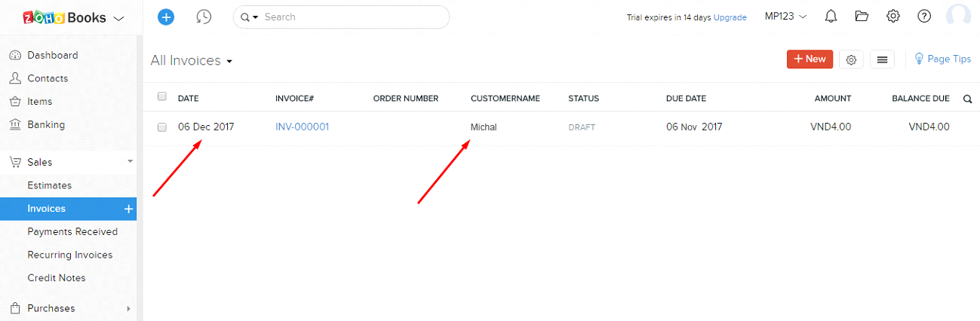
Task: Open the MP123 organization dropdown
Action: [x=785, y=16]
